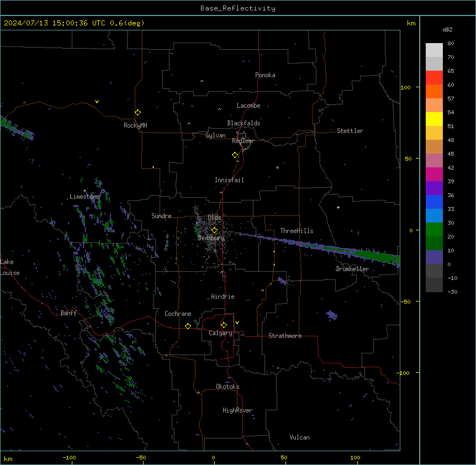Click the Sundre town label

161,216
